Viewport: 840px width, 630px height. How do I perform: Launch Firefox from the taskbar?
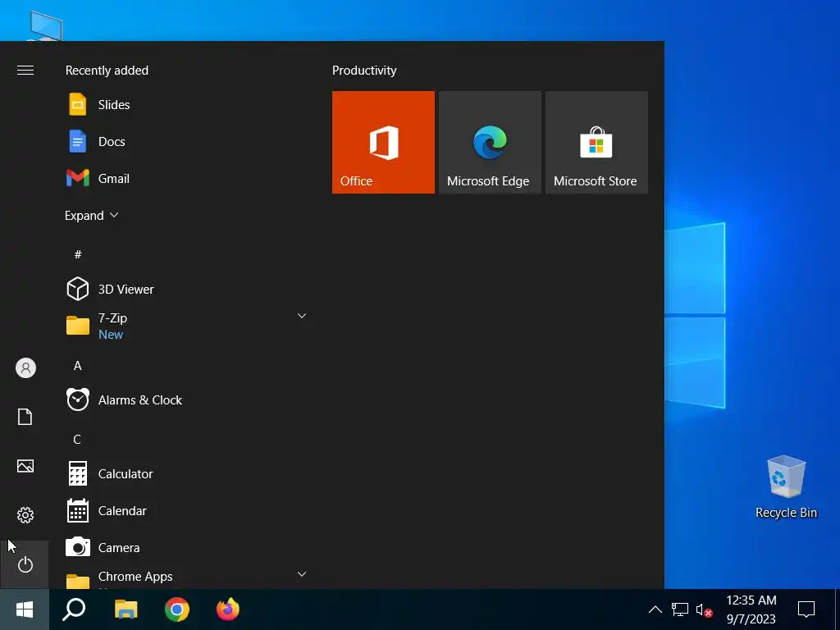tap(228, 609)
